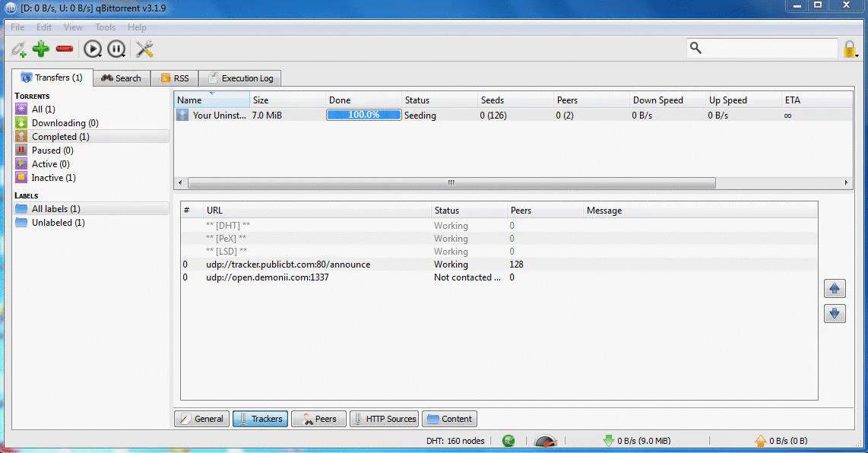
Task: Open the RSS tab
Action: (174, 78)
